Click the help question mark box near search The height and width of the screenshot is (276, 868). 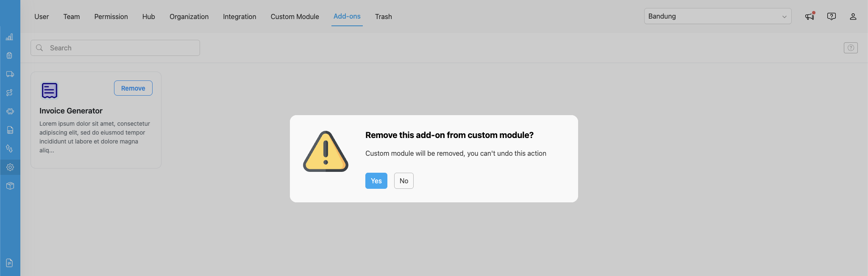click(851, 48)
